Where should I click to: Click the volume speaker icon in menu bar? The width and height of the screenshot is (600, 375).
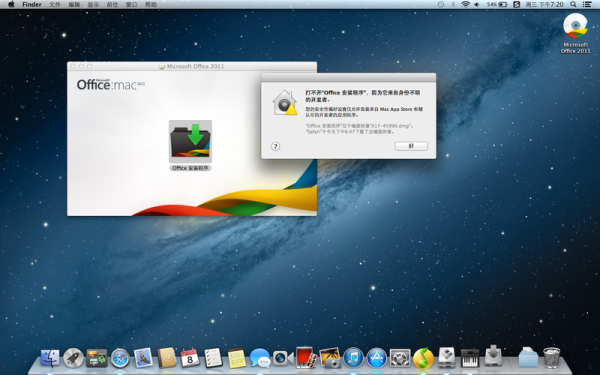pos(477,4)
